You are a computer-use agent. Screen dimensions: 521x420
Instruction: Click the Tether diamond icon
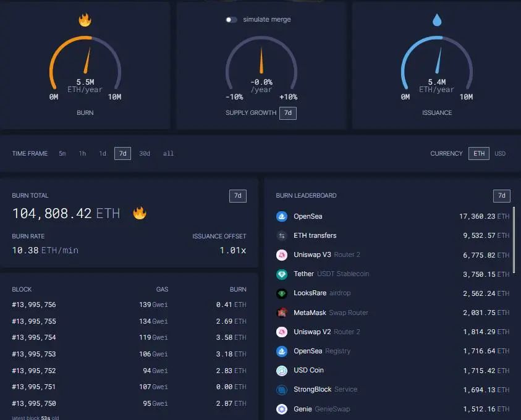282,274
